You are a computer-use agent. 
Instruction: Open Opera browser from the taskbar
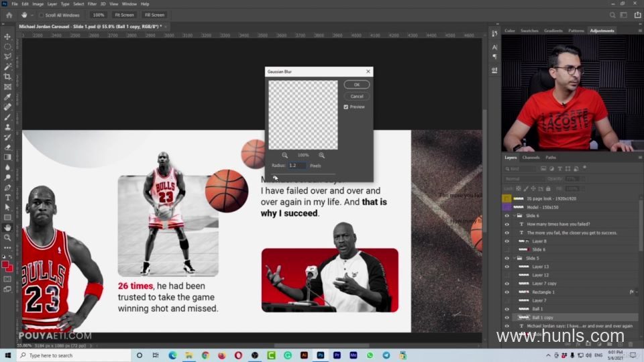click(x=238, y=355)
